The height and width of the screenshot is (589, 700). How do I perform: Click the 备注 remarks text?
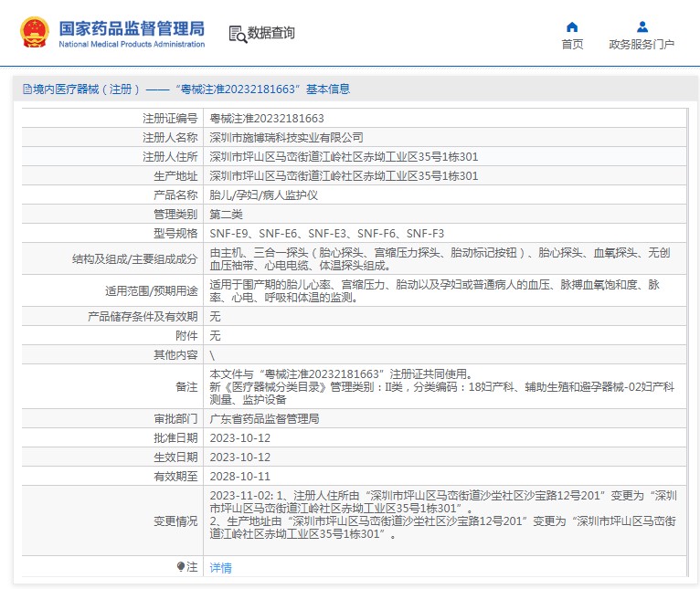tap(442, 386)
